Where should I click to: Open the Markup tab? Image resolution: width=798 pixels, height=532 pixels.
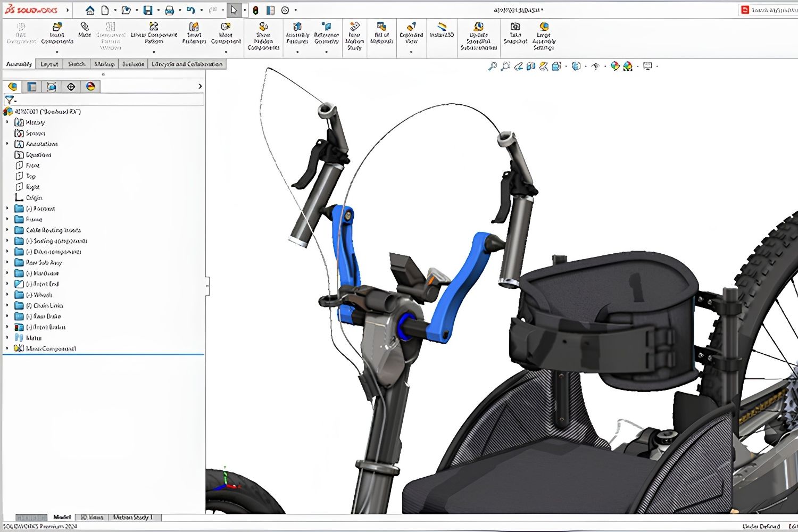pos(104,64)
